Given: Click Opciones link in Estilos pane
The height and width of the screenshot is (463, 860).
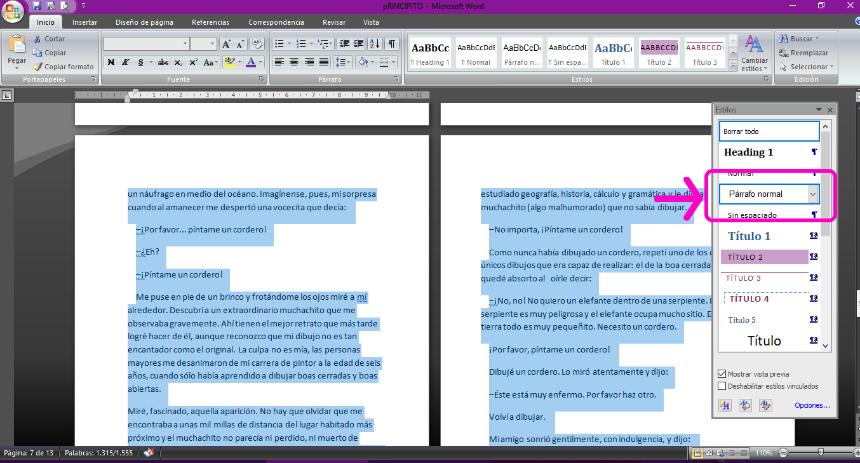Looking at the screenshot, I should (x=811, y=405).
